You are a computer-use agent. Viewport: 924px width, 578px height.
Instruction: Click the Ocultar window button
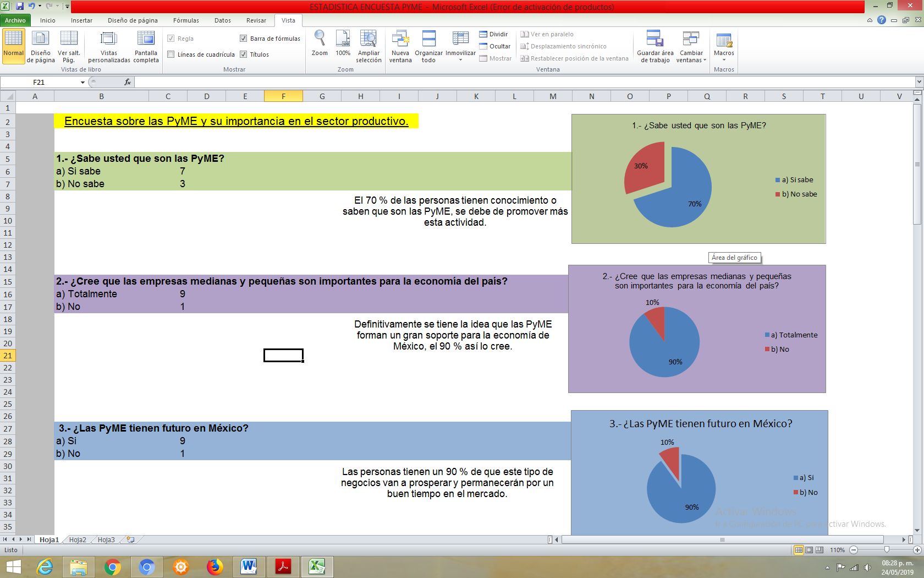coord(494,46)
